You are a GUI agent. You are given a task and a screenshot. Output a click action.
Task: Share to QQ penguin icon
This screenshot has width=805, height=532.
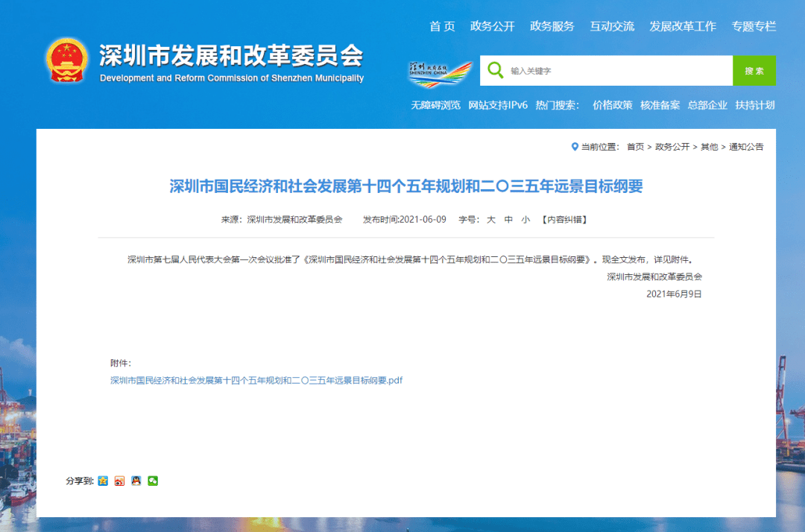pyautogui.click(x=136, y=481)
